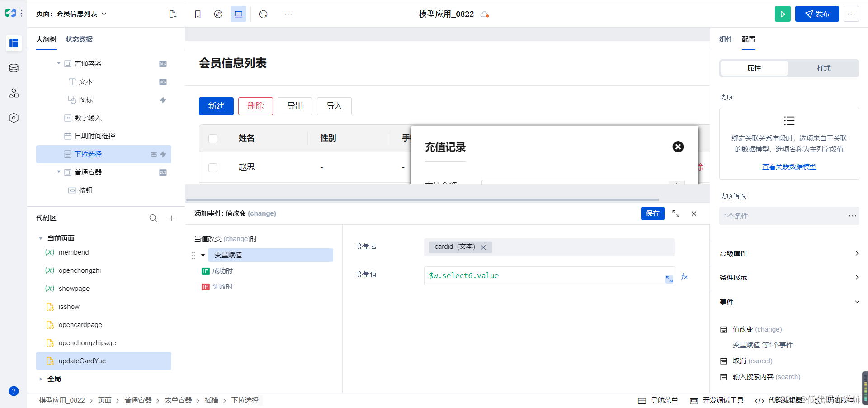Viewport: 868px width, 408px height.
Task: Close the 充值记录 dialog
Action: (678, 147)
